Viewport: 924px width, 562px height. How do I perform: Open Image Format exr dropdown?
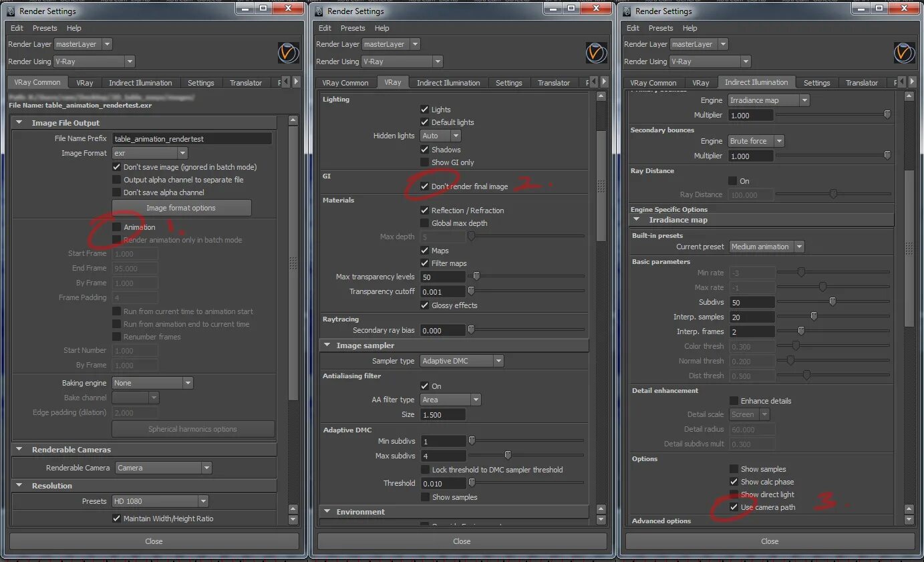pyautogui.click(x=150, y=153)
